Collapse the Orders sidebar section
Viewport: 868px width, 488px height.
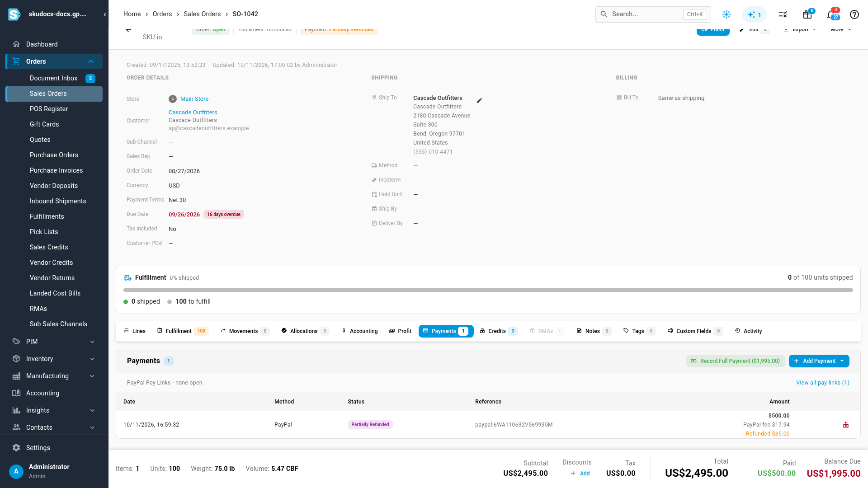pos(91,61)
